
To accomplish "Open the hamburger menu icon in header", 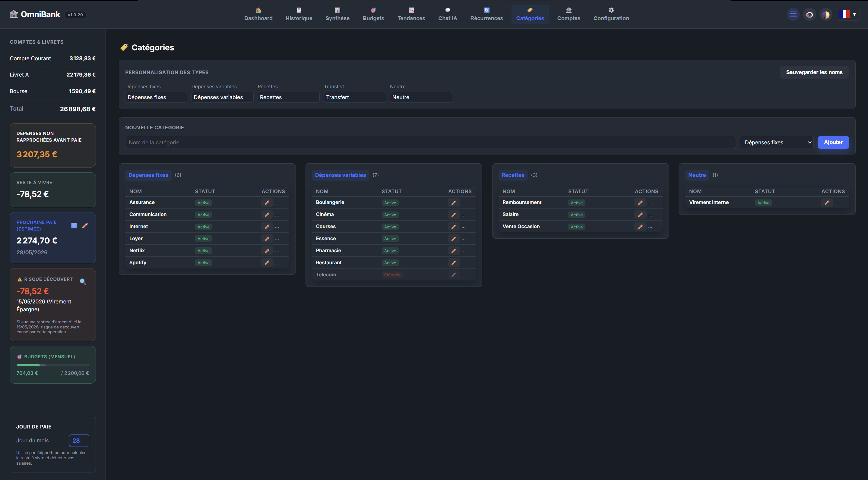I will pos(793,14).
